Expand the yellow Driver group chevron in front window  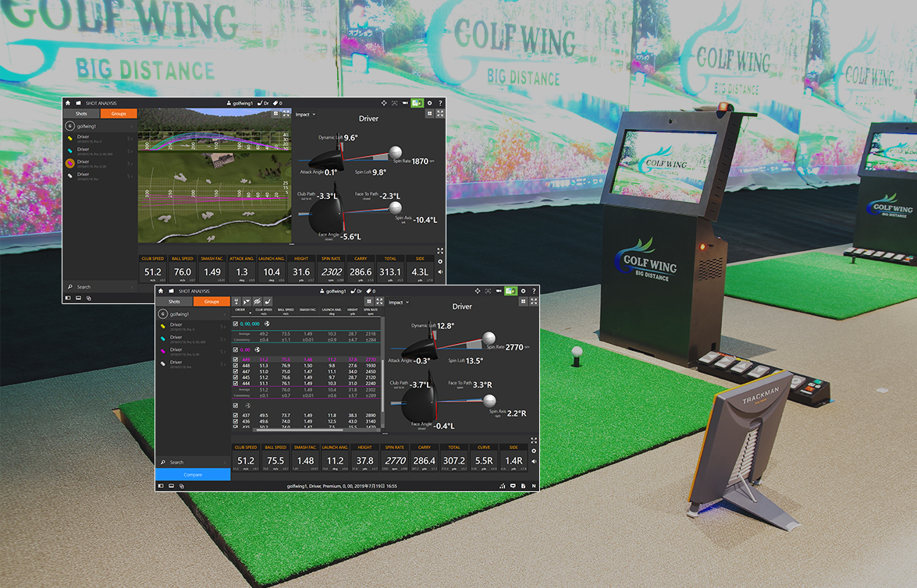[x=223, y=326]
